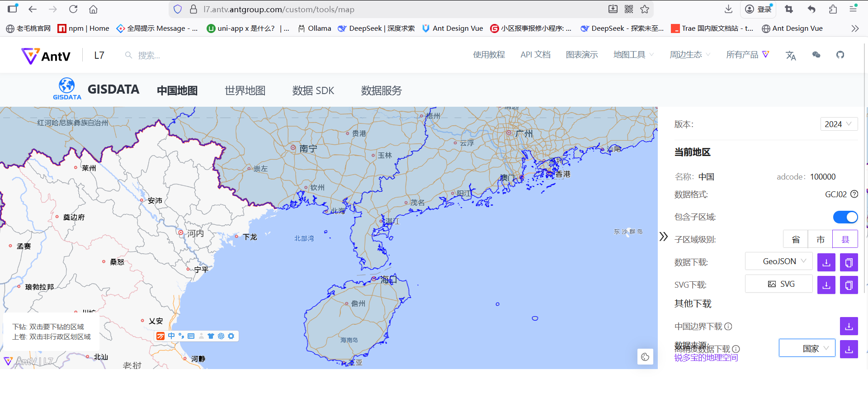Open the Ollama bookmark
This screenshot has width=868, height=398.
pos(315,28)
